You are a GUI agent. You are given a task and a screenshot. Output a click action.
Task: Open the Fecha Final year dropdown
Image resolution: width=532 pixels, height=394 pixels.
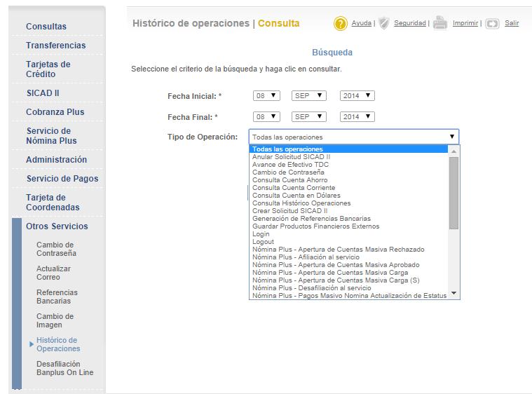point(357,117)
